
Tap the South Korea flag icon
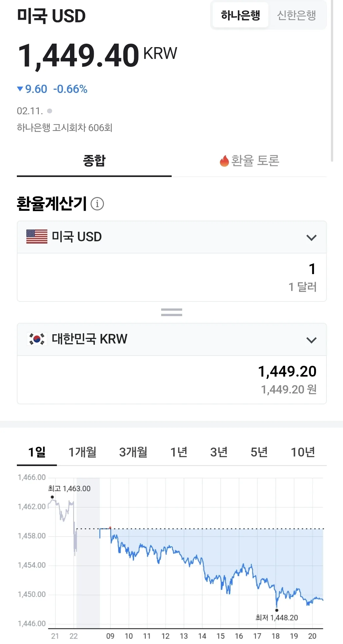(37, 339)
